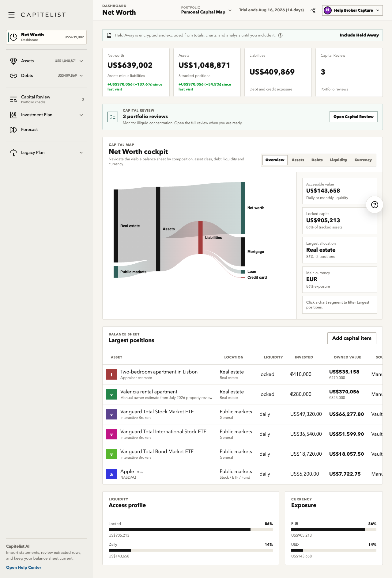Open the hamburger menu icon
Viewport: 392px width, 578px height.
[12, 15]
